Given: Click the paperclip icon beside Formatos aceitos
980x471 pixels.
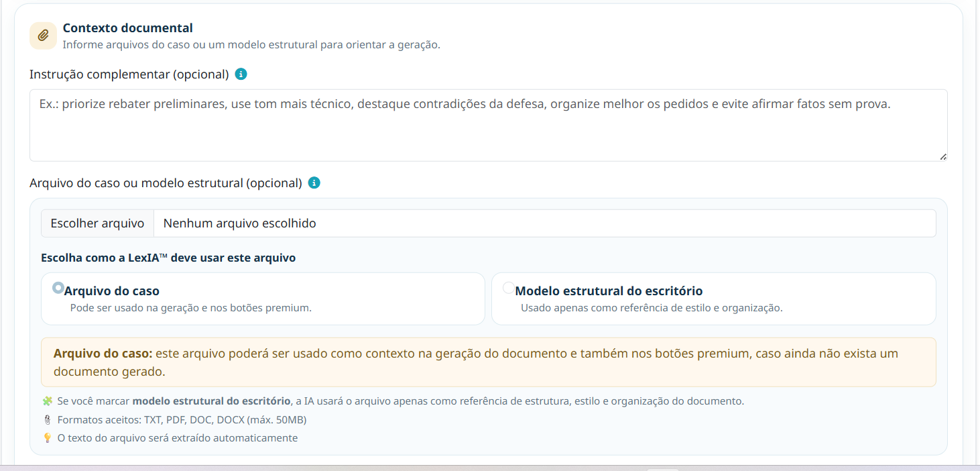Looking at the screenshot, I should (46, 419).
